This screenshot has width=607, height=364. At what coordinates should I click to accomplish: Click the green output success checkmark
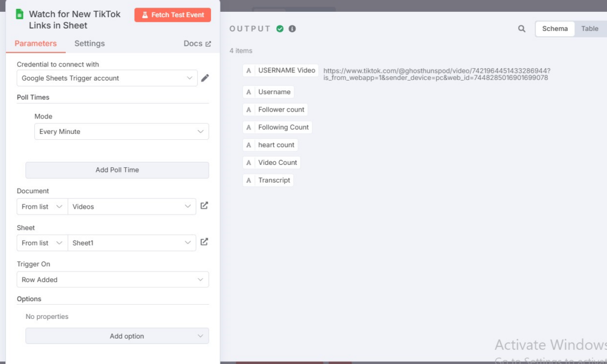click(x=280, y=28)
